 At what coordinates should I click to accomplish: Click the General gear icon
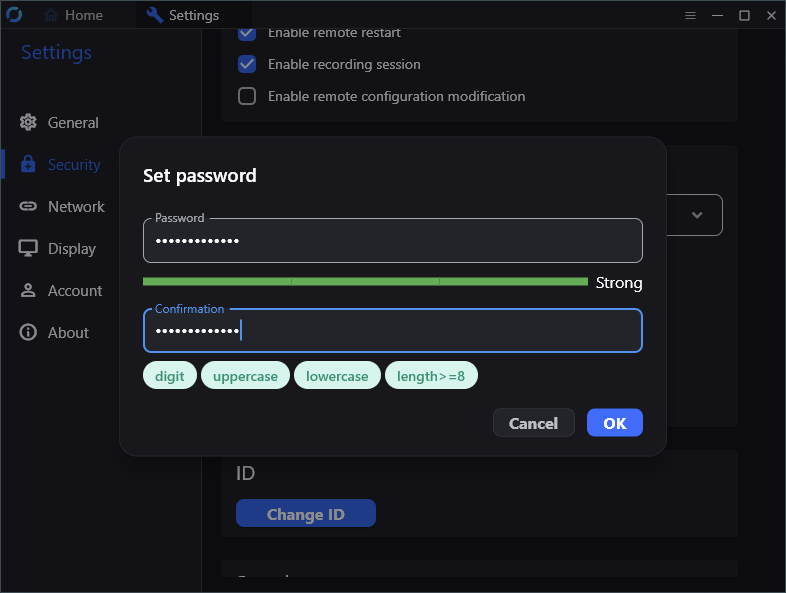point(28,123)
